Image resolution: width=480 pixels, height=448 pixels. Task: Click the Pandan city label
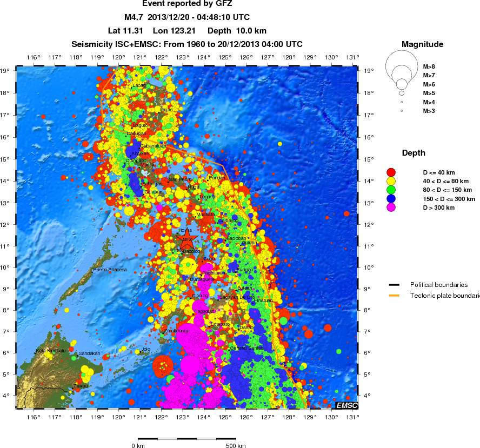click(x=217, y=178)
